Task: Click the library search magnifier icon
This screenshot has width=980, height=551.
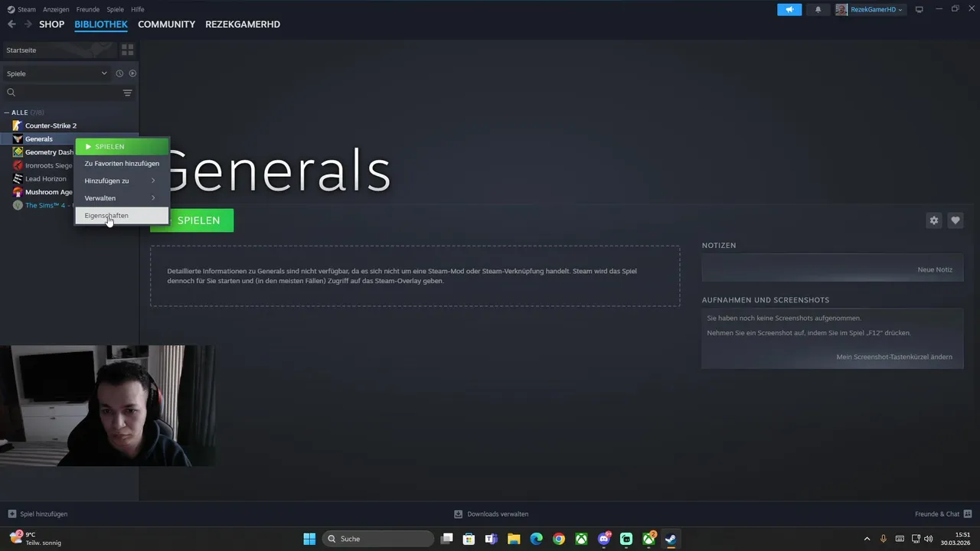Action: coord(11,93)
